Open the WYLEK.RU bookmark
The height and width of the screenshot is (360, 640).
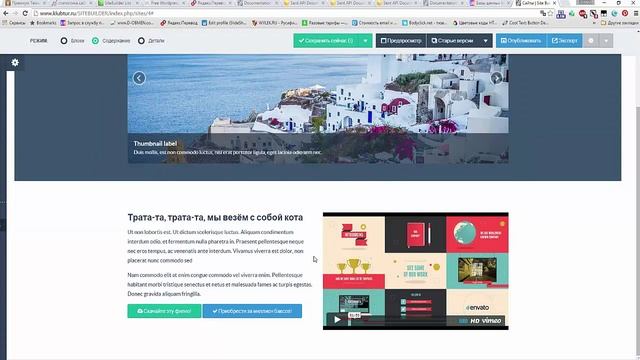[275, 23]
